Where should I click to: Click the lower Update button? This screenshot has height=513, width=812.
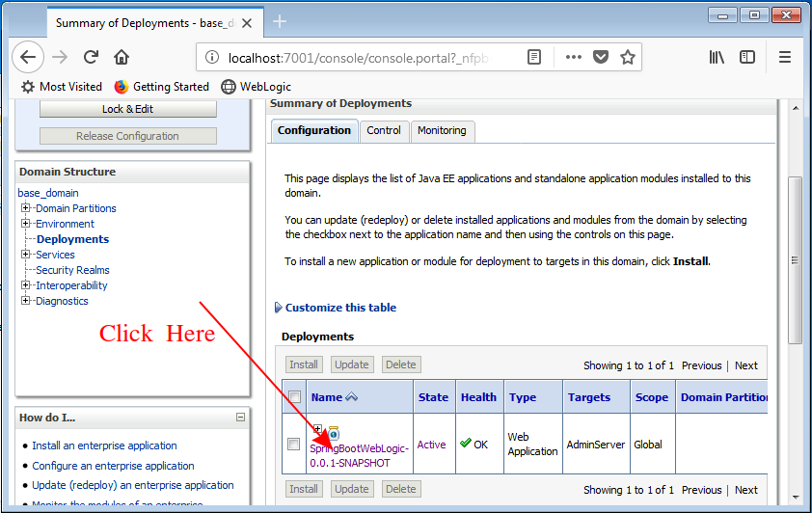352,489
